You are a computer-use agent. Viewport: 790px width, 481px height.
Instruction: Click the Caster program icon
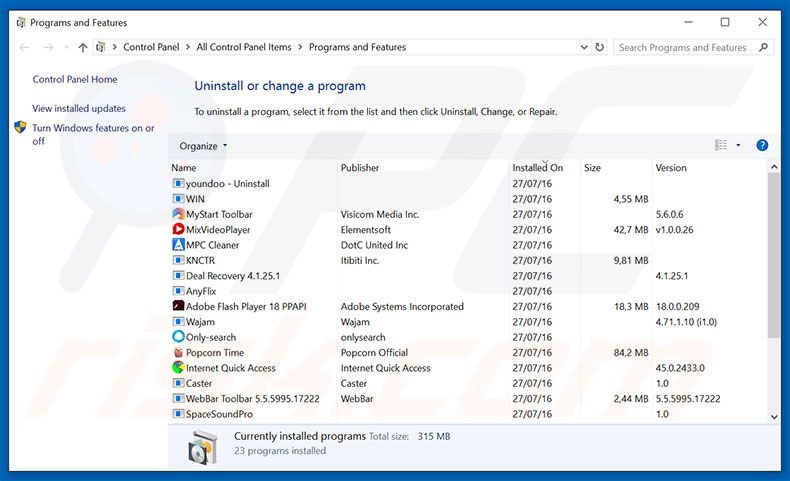pyautogui.click(x=178, y=383)
